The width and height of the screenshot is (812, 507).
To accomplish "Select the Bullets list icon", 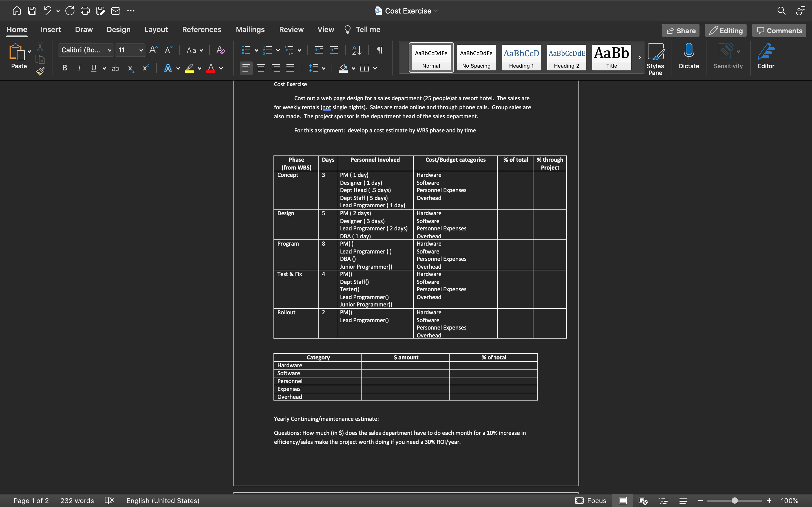I will (246, 50).
